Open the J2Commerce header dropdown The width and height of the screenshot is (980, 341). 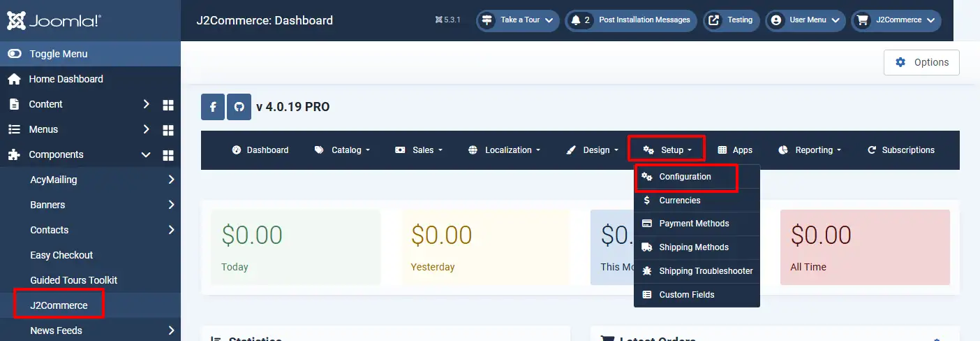896,20
